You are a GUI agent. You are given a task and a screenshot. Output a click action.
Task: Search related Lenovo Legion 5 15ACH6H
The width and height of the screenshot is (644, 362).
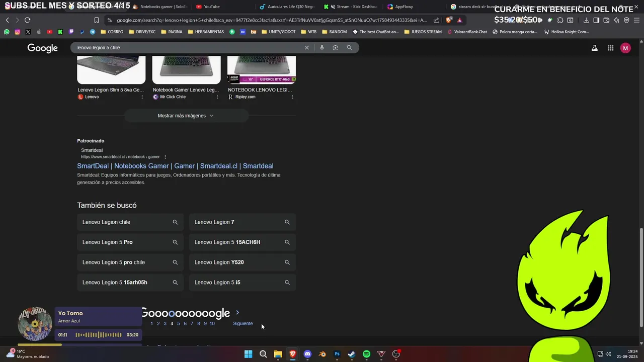(x=243, y=242)
